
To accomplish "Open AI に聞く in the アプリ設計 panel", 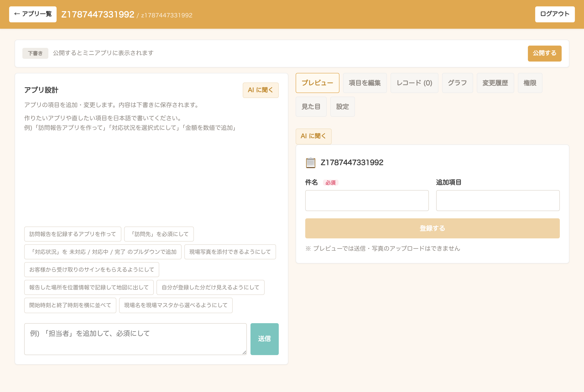I will point(261,90).
